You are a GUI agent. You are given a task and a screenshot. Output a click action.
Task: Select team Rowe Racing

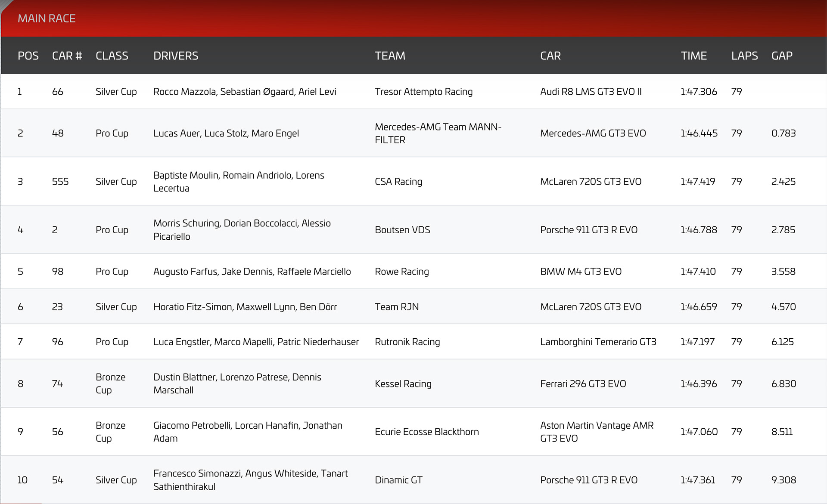(402, 272)
